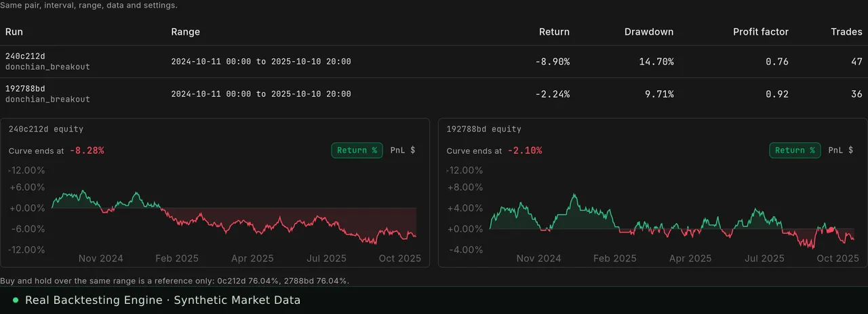868x314 pixels.
Task: Click the 14.70% drawdown value
Action: (656, 62)
